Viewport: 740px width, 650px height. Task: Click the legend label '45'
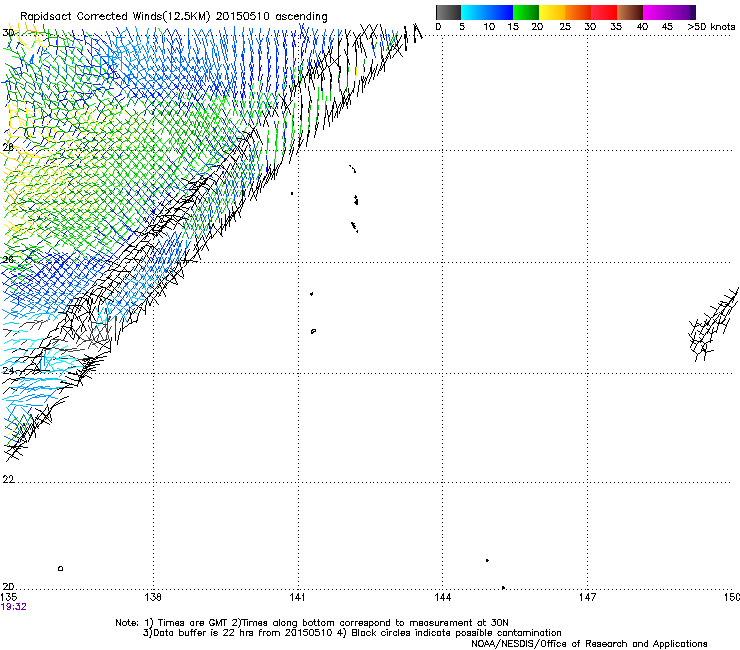(667, 26)
